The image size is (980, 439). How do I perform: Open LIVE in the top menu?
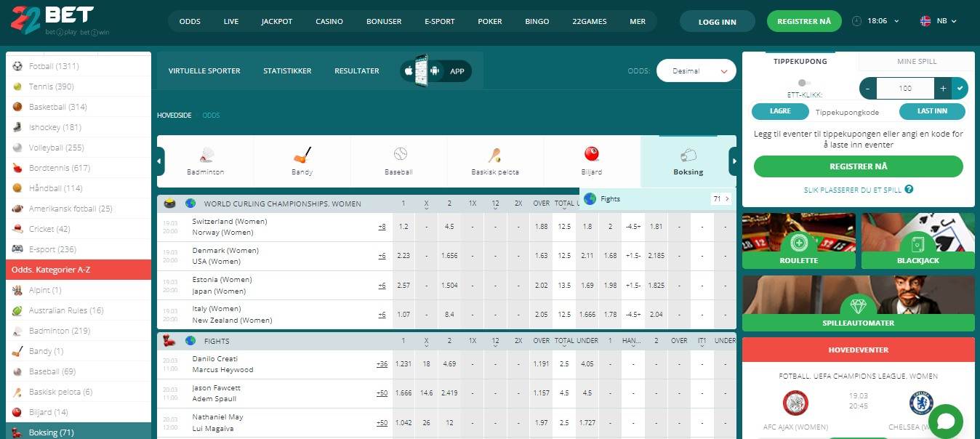[x=231, y=21]
